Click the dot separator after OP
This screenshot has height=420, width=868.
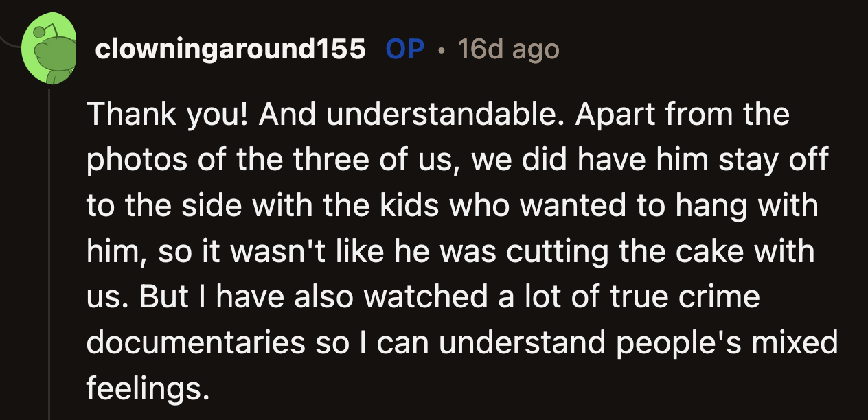pos(439,49)
